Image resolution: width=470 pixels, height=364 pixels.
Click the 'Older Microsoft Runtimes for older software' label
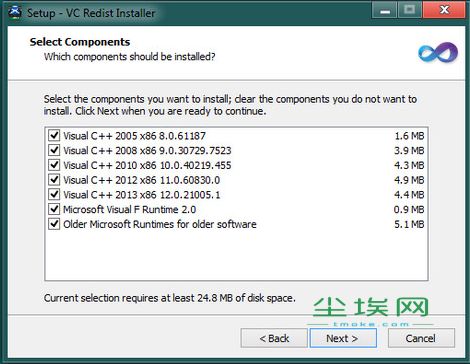click(x=160, y=224)
